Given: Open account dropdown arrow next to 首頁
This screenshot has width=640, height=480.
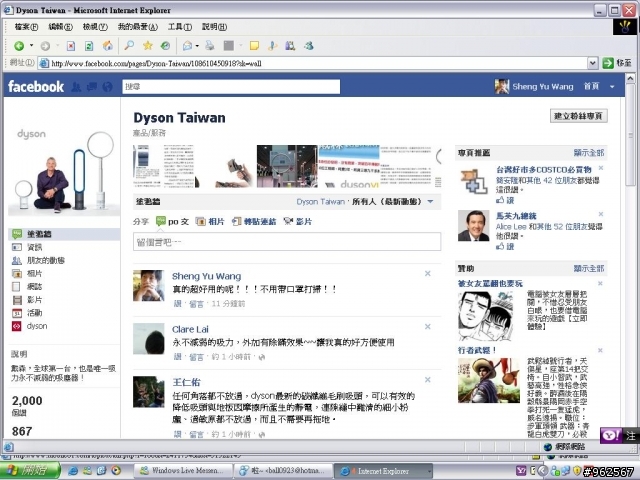Looking at the screenshot, I should 612,87.
